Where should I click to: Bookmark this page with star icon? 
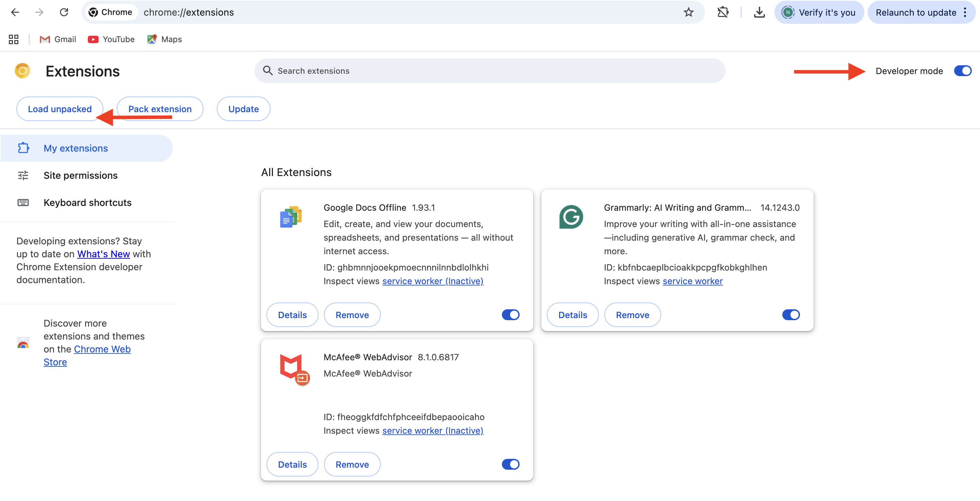point(689,13)
